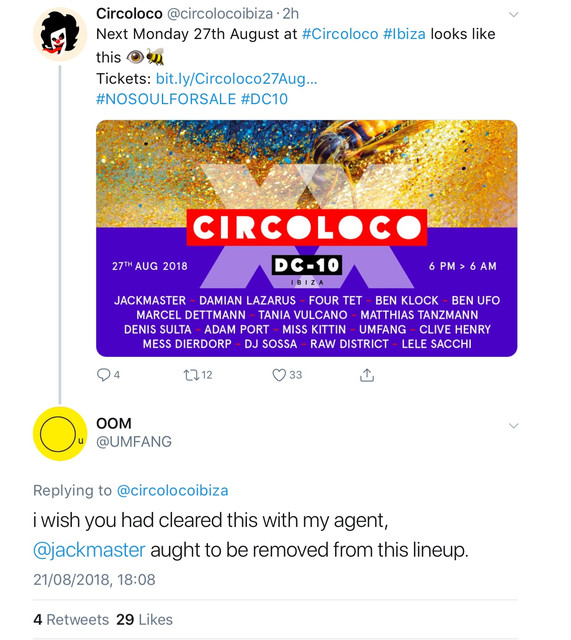
Task: Open Circoloco clown profile avatar
Action: (60, 34)
